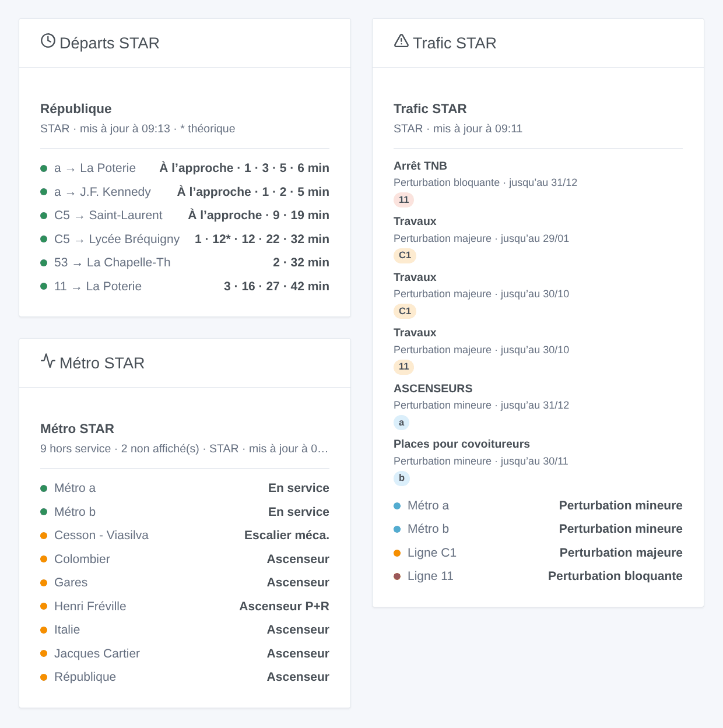Click 'STAR · mis à jour à 09:13' text

(x=105, y=129)
